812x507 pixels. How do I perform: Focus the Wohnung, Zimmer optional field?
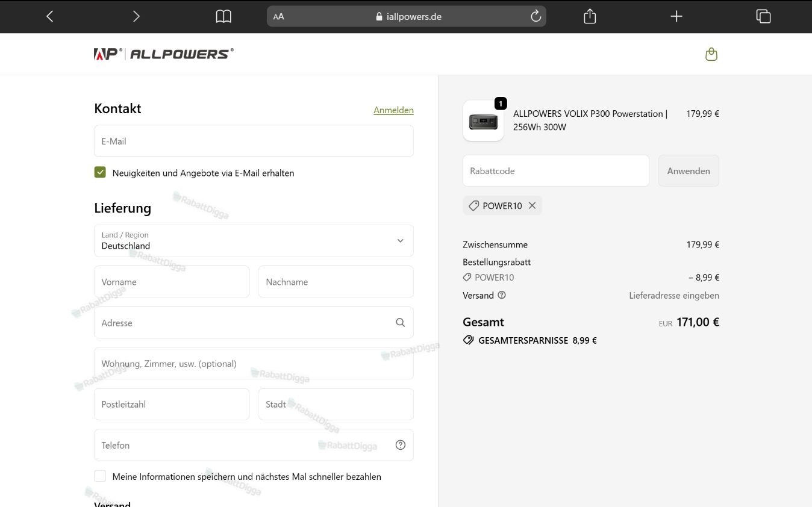click(254, 364)
